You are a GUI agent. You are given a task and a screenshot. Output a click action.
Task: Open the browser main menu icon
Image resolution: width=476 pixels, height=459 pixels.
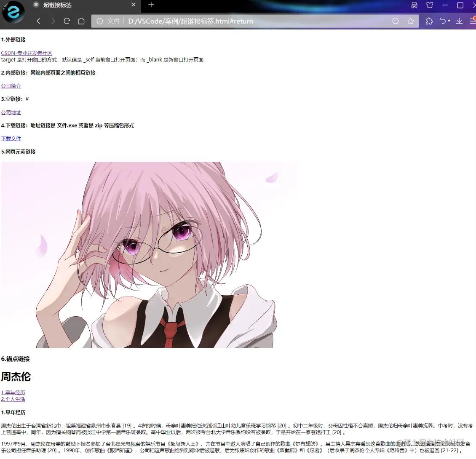(x=473, y=21)
